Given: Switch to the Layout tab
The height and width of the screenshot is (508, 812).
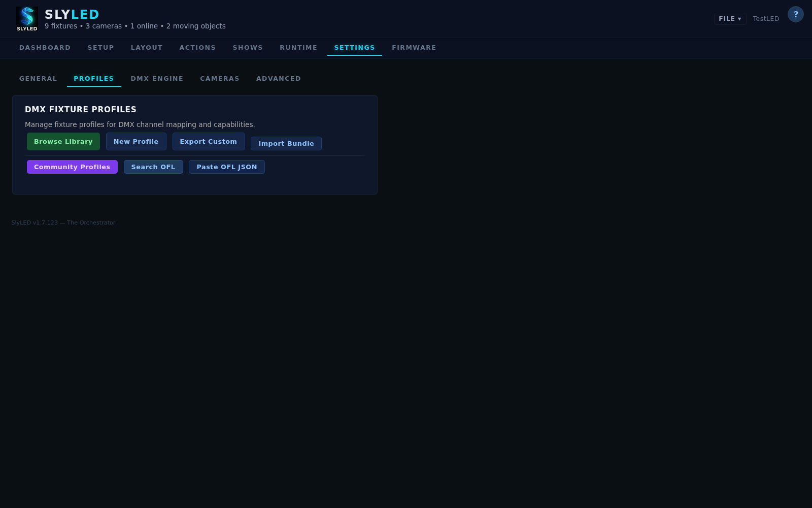Looking at the screenshot, I should click(x=147, y=48).
